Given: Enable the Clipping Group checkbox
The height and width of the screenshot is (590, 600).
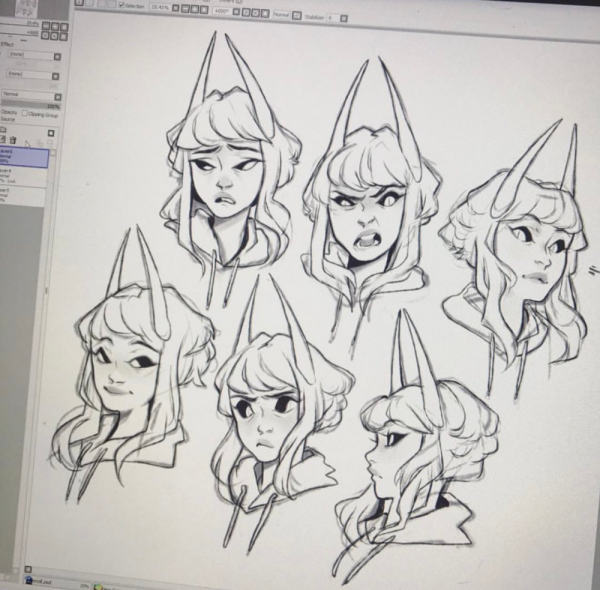Looking at the screenshot, I should pyautogui.click(x=25, y=113).
